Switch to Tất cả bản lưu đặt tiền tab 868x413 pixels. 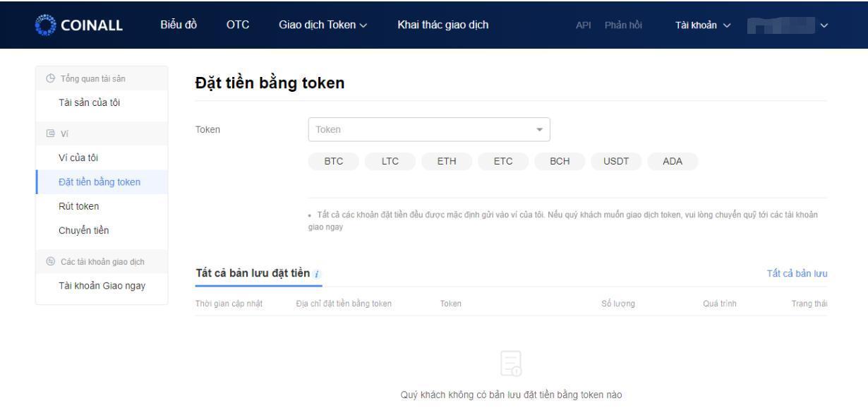tap(253, 273)
